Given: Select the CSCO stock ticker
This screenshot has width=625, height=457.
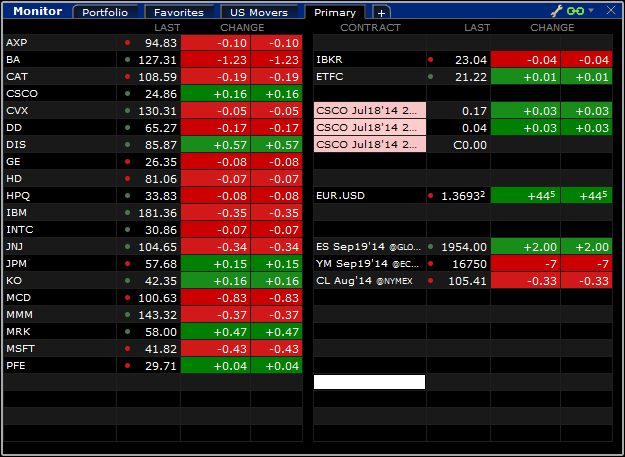Looking at the screenshot, I should click(x=22, y=94).
